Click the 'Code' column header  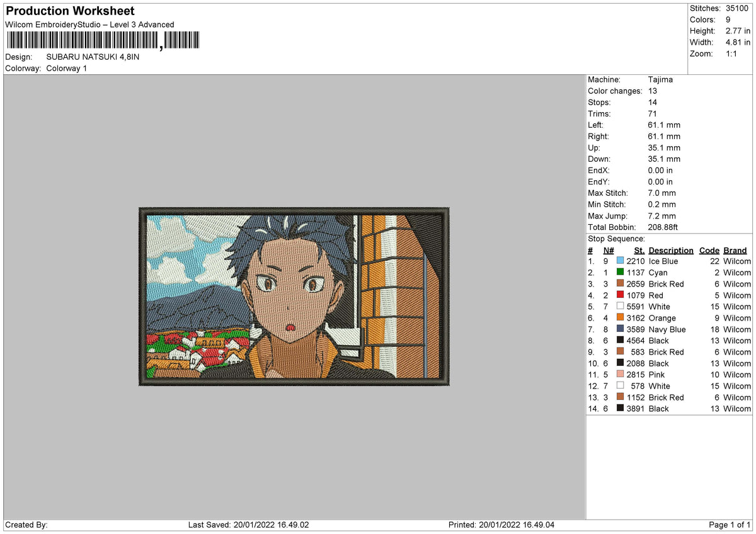pyautogui.click(x=709, y=251)
